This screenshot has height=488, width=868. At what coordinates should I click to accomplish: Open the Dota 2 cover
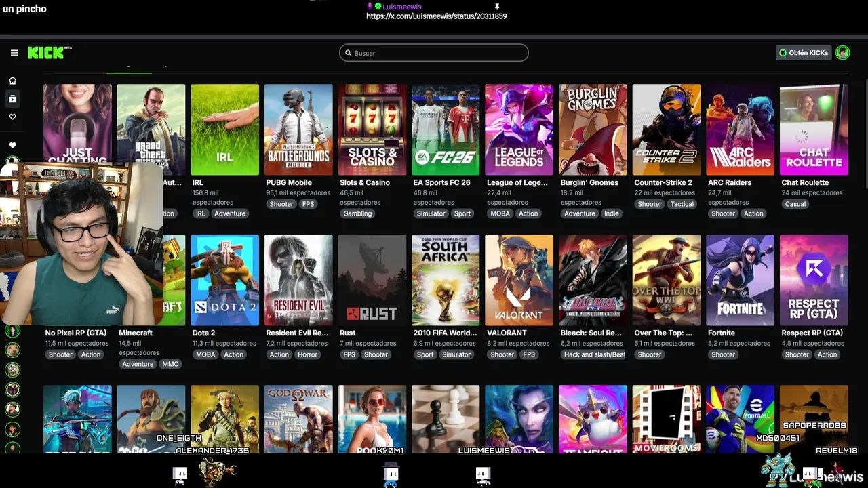pos(224,280)
